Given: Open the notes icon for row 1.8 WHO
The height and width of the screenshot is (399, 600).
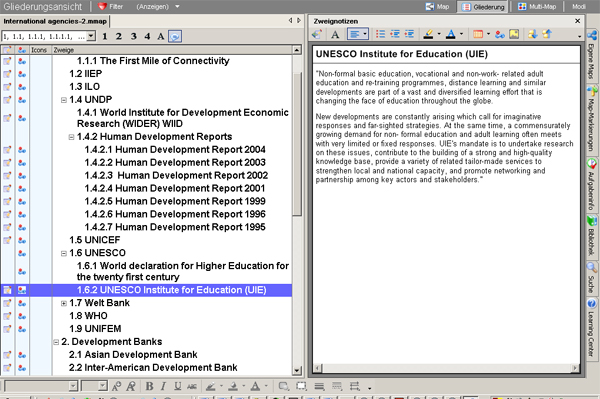Looking at the screenshot, I should 7,316.
